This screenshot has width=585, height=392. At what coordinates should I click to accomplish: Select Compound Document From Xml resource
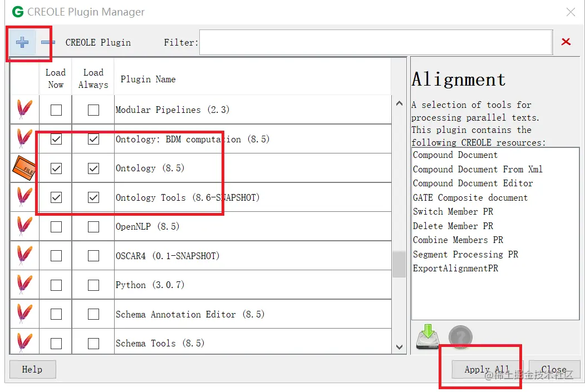pos(478,169)
